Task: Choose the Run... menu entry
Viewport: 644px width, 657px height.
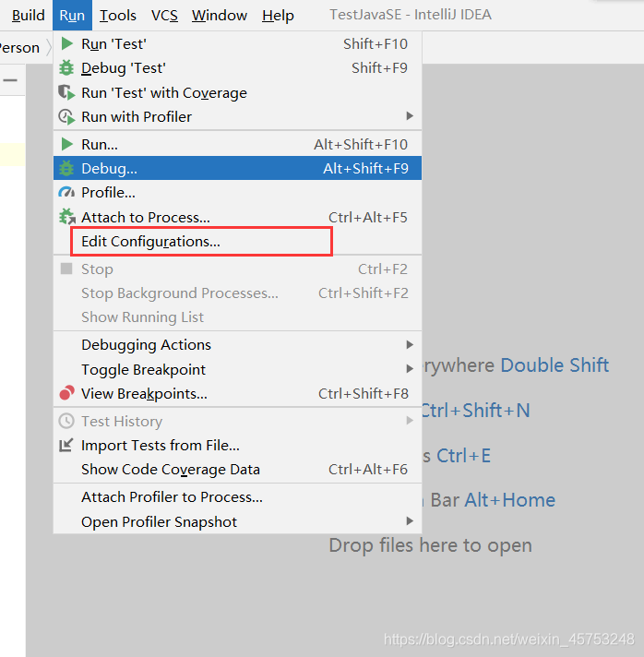Action: [x=237, y=144]
